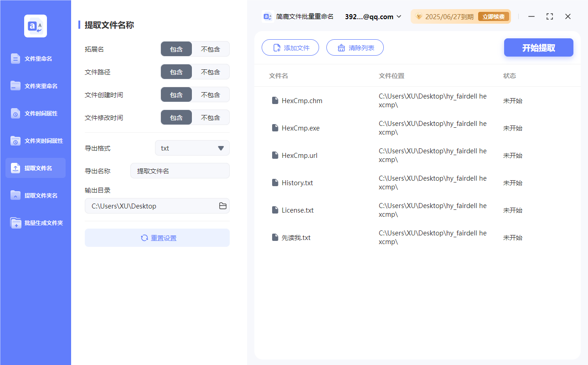The width and height of the screenshot is (588, 365).
Task: Switch to the 提取文件名 tab
Action: 35,168
